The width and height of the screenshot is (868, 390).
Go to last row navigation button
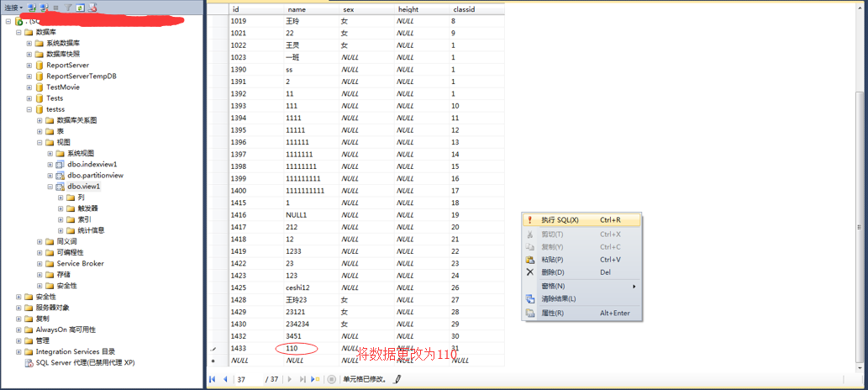[302, 379]
